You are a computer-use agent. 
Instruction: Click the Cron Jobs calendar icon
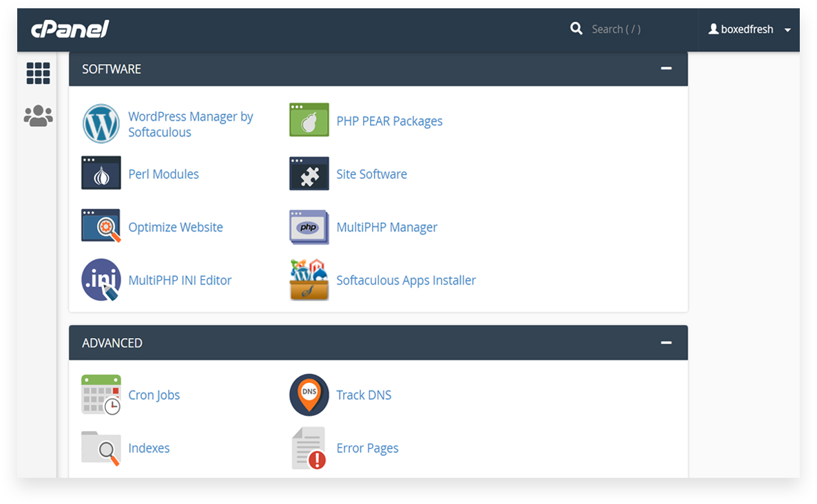101,395
